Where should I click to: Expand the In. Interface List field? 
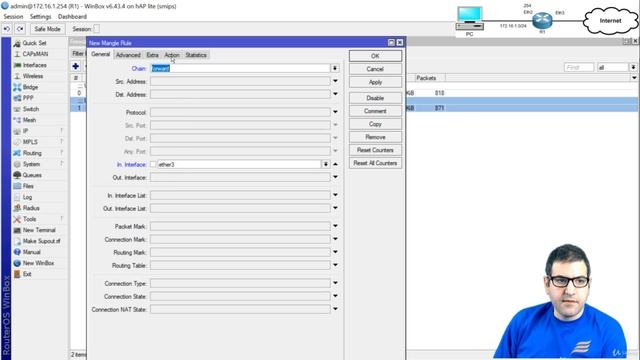click(335, 195)
